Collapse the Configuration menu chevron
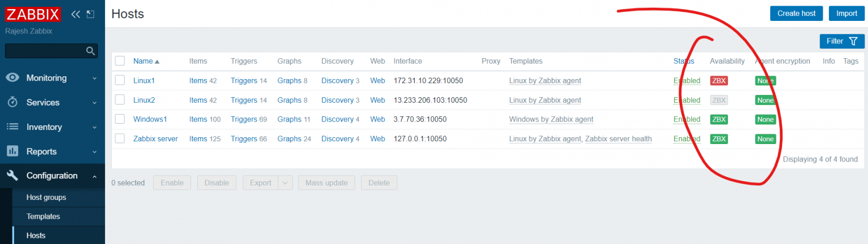Viewport: 868px width, 244px height. [x=94, y=176]
